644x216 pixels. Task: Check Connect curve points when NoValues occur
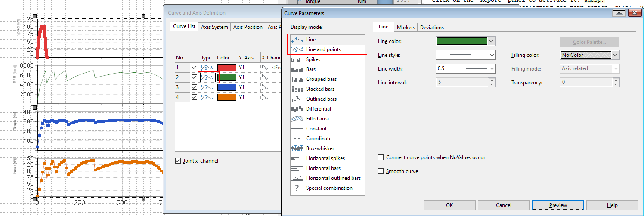click(381, 157)
